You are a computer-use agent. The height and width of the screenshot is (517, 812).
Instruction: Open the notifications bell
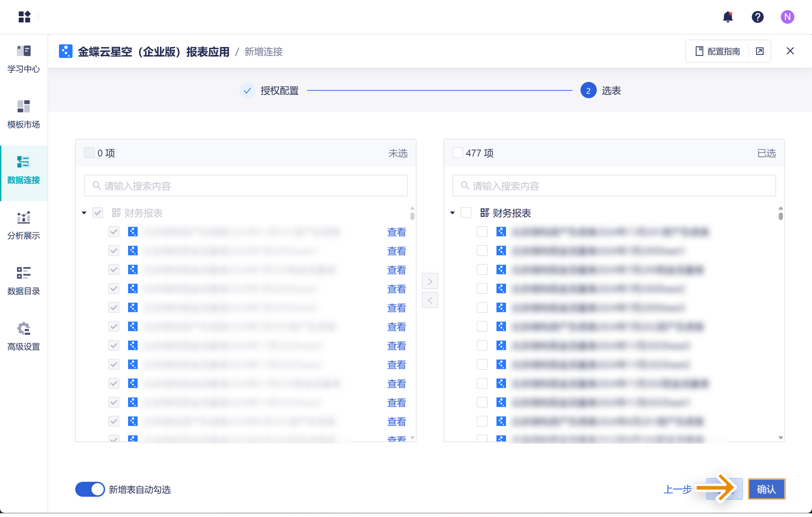point(728,17)
